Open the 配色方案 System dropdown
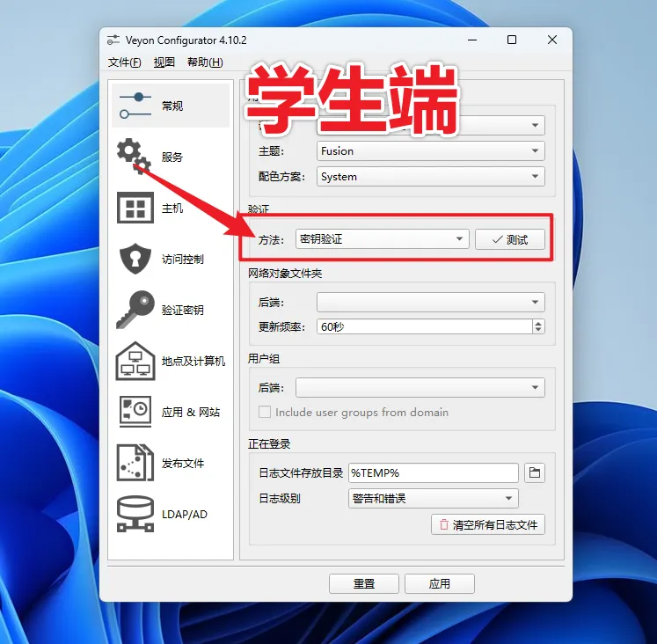This screenshot has height=644, width=657. tap(431, 177)
